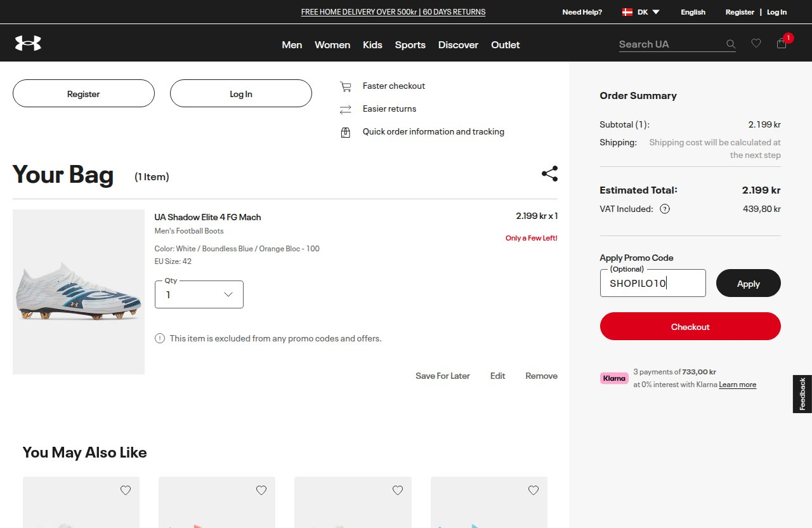This screenshot has height=528, width=812.
Task: Click the 'Estimated Total:' label
Action: tap(639, 190)
